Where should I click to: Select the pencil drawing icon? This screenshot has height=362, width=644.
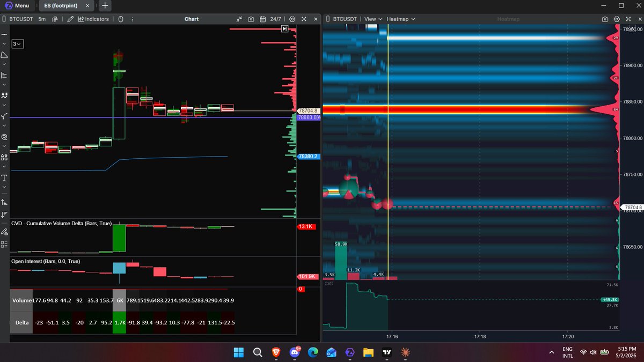pos(70,19)
